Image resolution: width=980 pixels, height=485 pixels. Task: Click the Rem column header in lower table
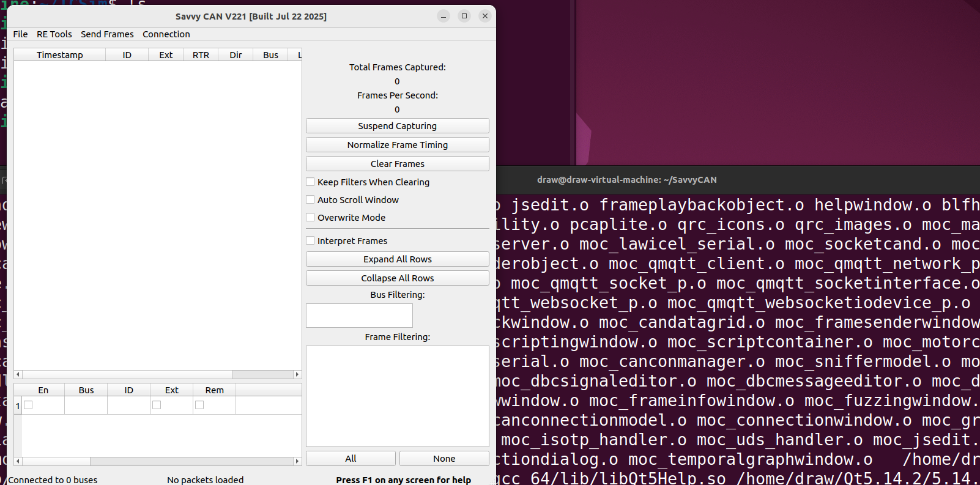click(x=214, y=390)
